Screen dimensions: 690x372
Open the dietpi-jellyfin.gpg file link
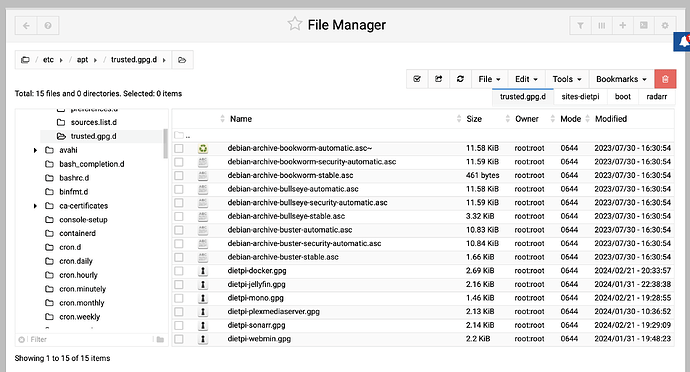point(256,284)
